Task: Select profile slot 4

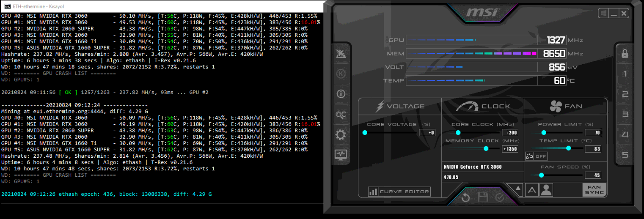Action: point(625,134)
